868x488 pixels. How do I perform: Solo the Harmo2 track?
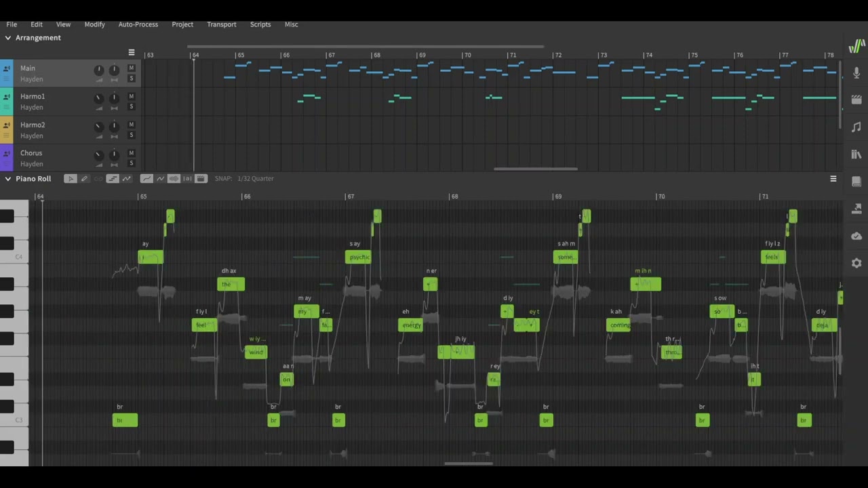(x=132, y=136)
